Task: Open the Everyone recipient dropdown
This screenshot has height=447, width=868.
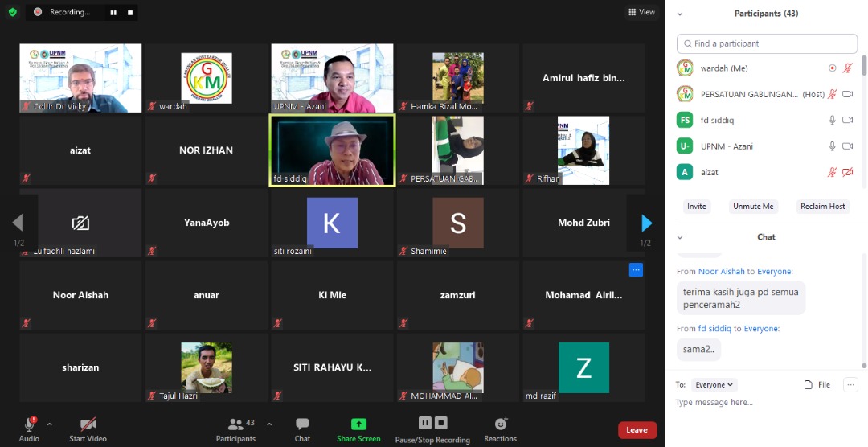Action: click(x=715, y=385)
